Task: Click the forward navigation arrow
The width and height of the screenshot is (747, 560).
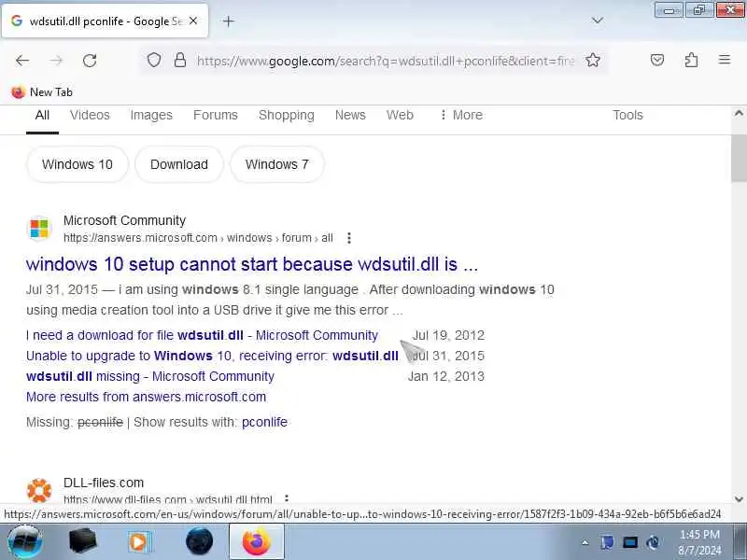Action: 56,61
